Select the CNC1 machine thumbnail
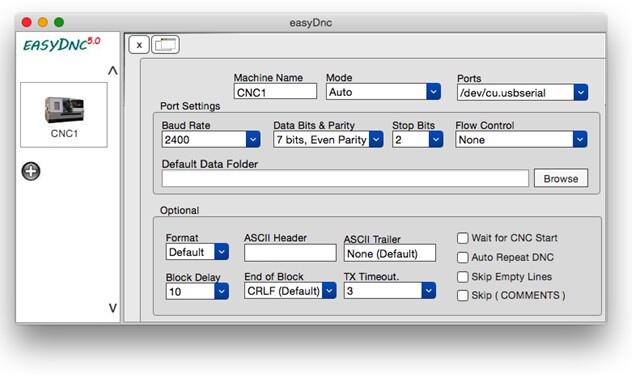The image size is (632, 376). click(64, 115)
